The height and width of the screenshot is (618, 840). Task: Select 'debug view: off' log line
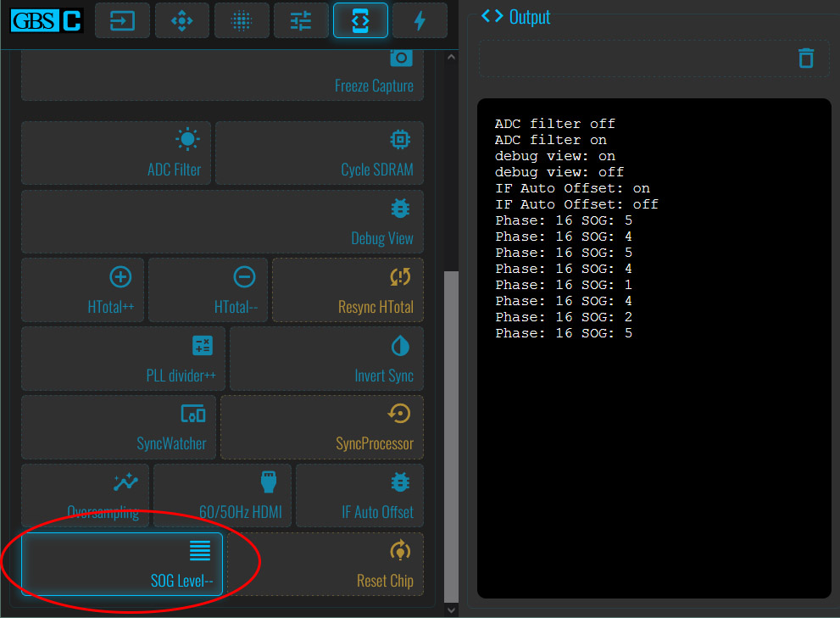pyautogui.click(x=559, y=172)
